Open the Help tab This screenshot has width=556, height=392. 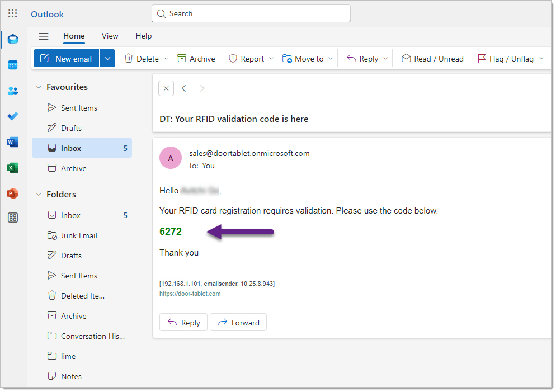point(143,36)
